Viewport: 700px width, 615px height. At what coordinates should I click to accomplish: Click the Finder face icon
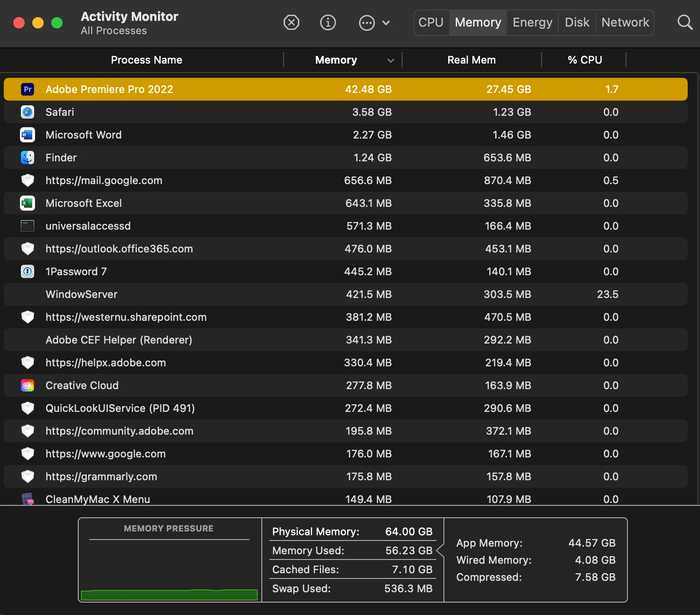[x=28, y=158]
